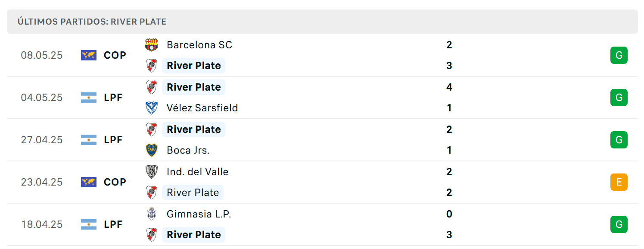Click the Vélez Sarsfield team crest
This screenshot has height=249, width=644.
[x=152, y=108]
